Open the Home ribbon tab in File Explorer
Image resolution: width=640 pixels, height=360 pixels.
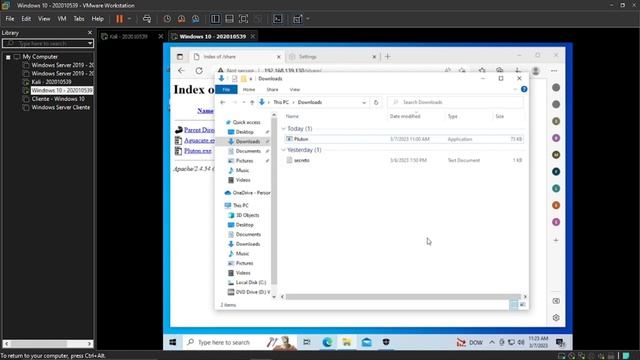pyautogui.click(x=249, y=89)
